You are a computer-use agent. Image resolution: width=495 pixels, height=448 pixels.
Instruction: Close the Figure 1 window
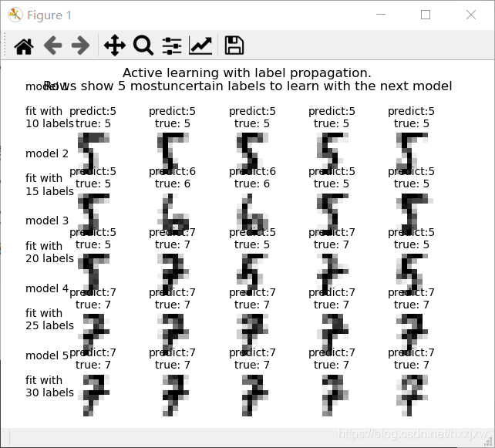point(471,15)
